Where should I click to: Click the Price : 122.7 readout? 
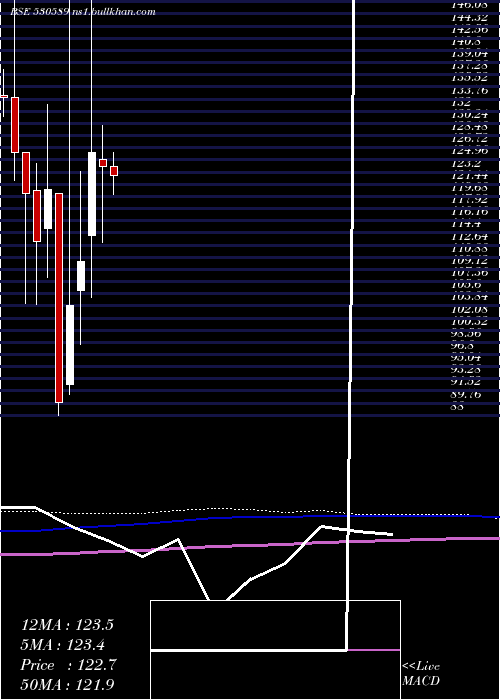pyautogui.click(x=68, y=665)
